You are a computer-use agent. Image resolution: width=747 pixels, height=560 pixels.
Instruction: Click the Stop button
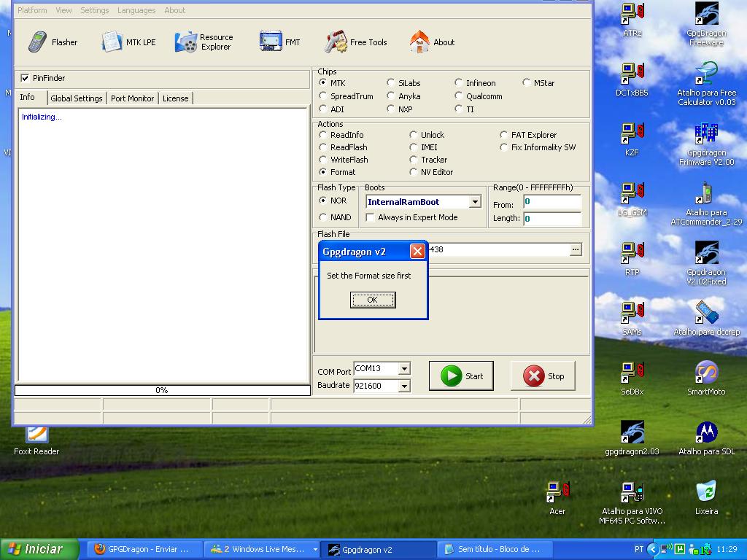click(543, 376)
